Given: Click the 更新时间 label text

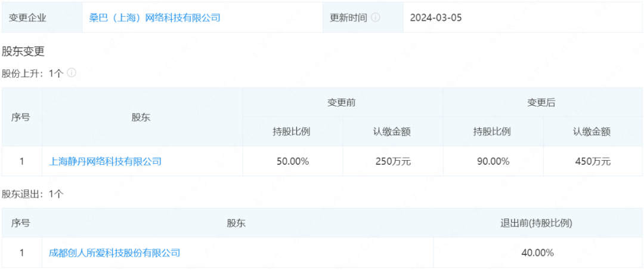Looking at the screenshot, I should pos(348,18).
